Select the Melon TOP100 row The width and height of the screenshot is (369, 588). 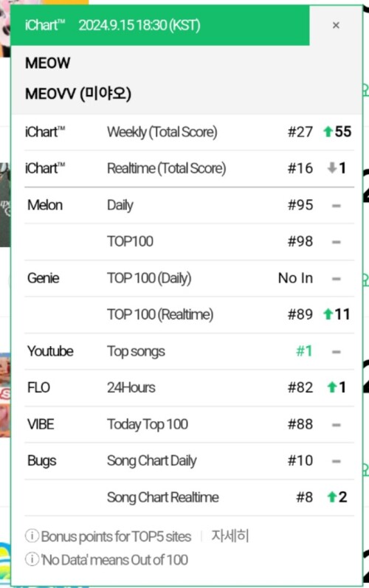[190, 242]
